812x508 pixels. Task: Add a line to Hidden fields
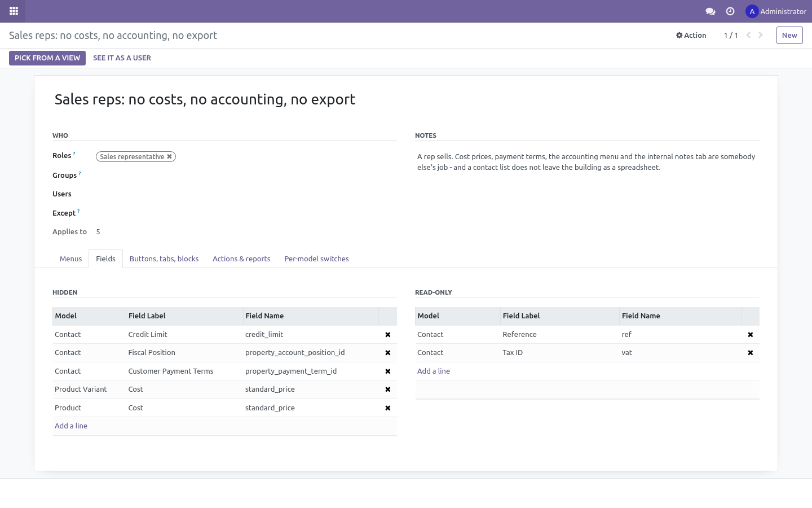pos(71,426)
